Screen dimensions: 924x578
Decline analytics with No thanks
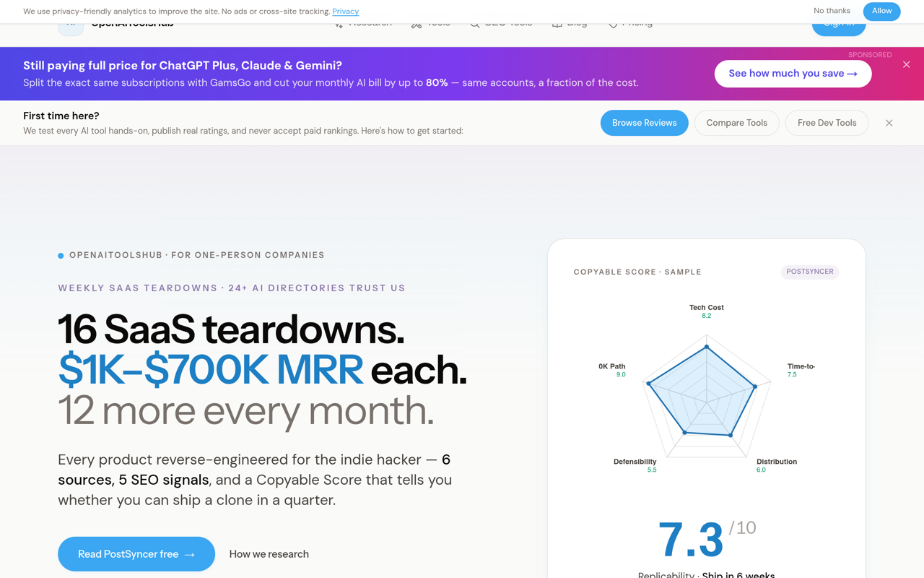click(832, 11)
